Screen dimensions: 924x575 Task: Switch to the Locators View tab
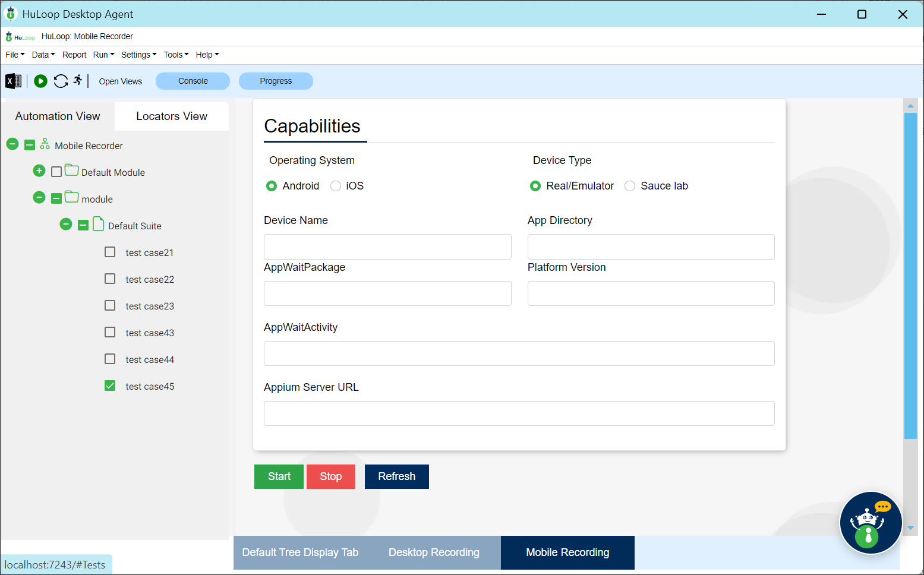pyautogui.click(x=172, y=116)
